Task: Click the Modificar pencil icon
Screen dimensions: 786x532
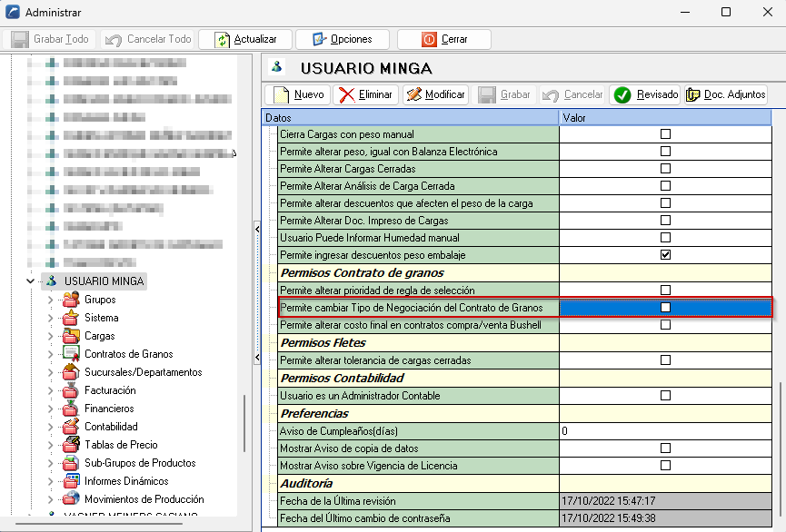Action: click(x=414, y=94)
